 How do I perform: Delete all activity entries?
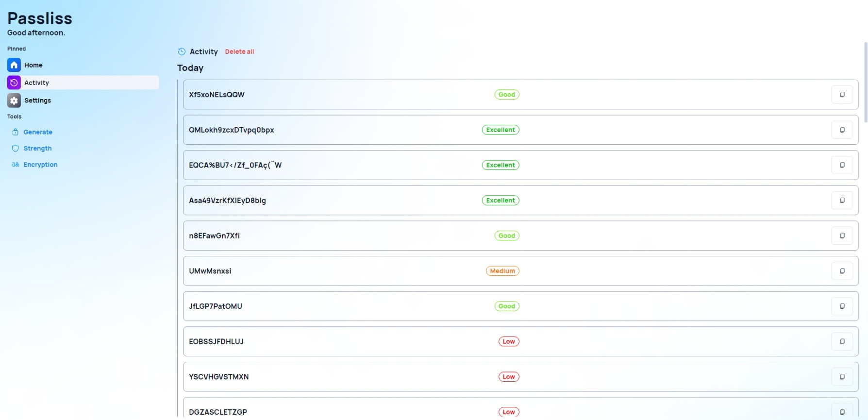239,51
